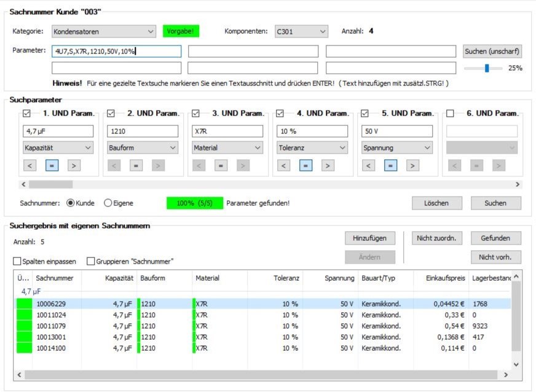Click down arrow of results vertical scrollbar
The width and height of the screenshot is (536, 392).
tap(516, 365)
